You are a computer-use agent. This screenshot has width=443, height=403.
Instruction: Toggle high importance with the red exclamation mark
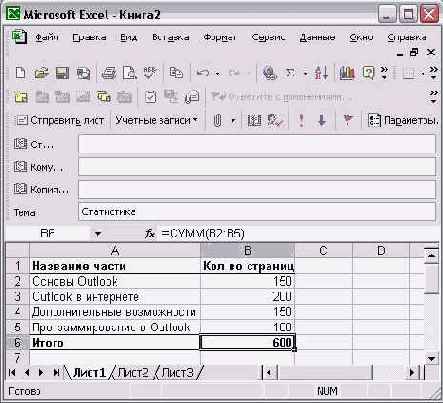click(301, 120)
